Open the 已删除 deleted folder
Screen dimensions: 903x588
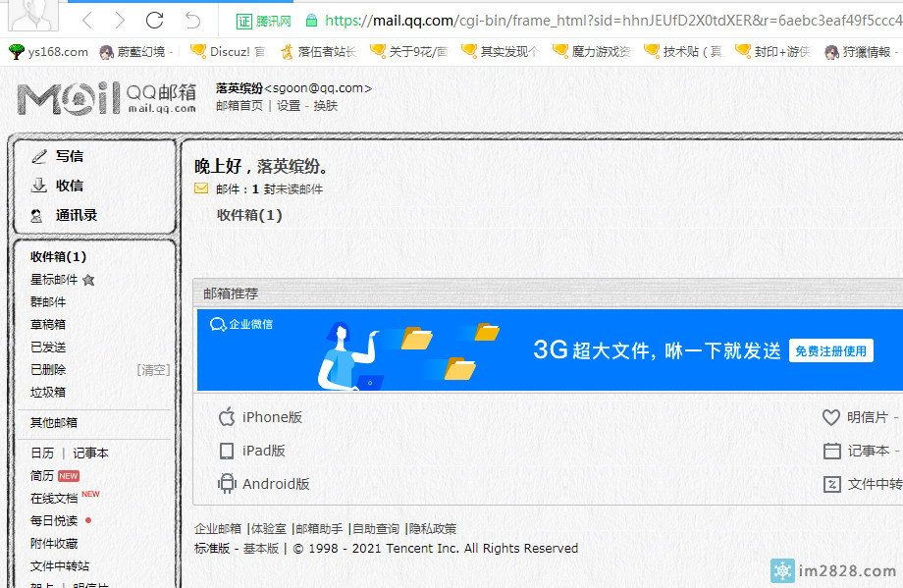48,370
